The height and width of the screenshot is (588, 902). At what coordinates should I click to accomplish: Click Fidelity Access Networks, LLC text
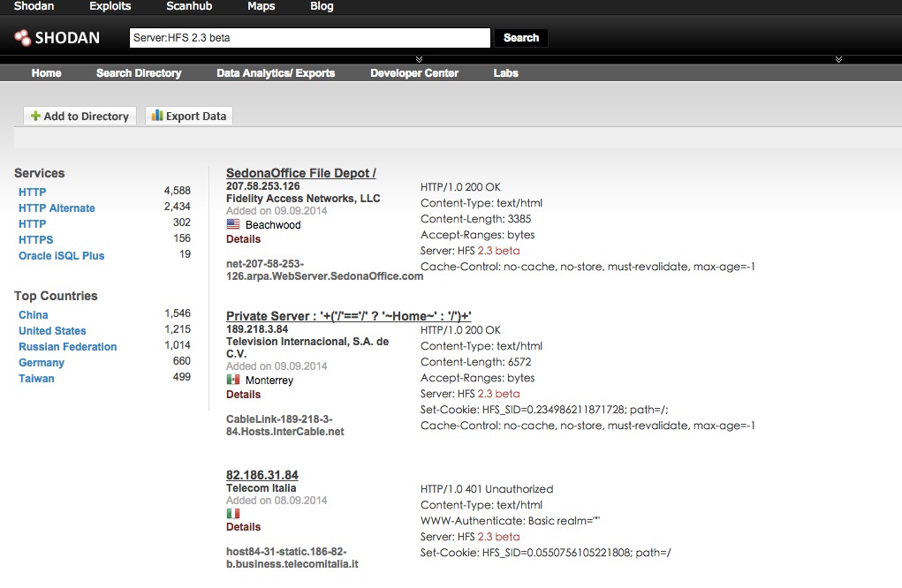pos(303,199)
